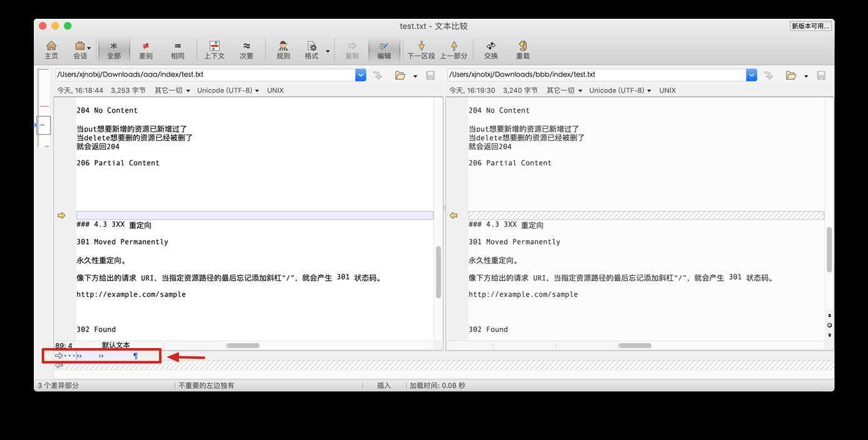The height and width of the screenshot is (440, 868).
Task: Click the "### 4.3 3XX 重定向" heading in right pane
Action: [506, 225]
